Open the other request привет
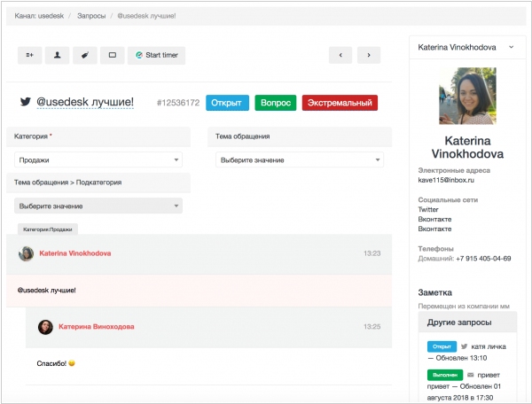The width and height of the screenshot is (532, 404). click(x=489, y=375)
